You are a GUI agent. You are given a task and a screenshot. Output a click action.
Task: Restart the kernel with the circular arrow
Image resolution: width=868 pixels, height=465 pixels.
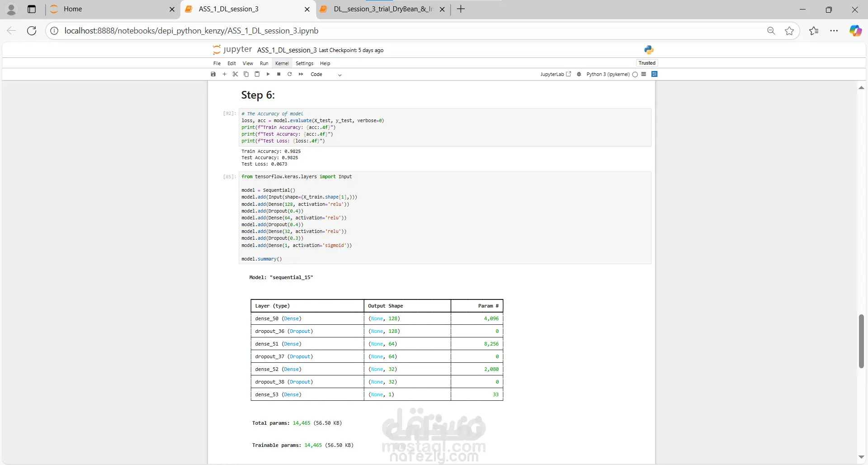[x=290, y=74]
